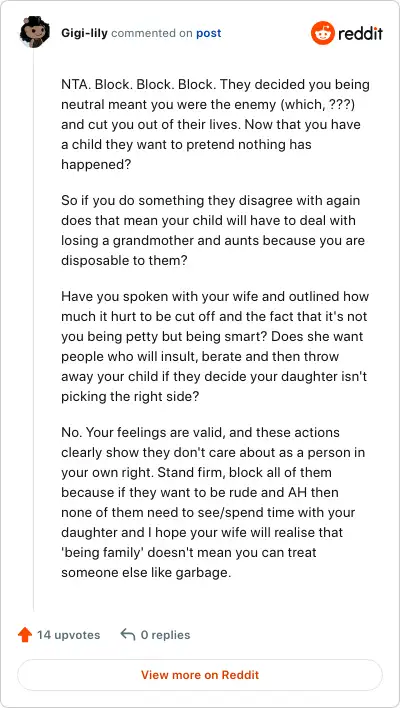This screenshot has width=400, height=708.
Task: Click the paragraph starting "No. Your feelings are valid"
Action: tap(213, 502)
